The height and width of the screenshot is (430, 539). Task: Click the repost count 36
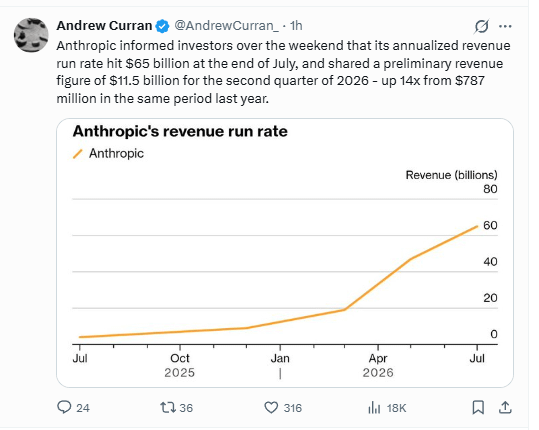coord(186,408)
